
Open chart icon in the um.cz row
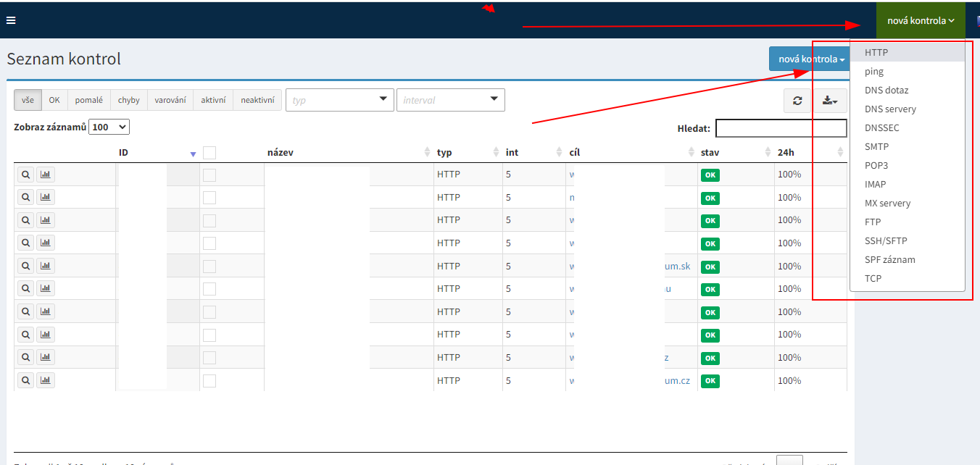point(46,380)
